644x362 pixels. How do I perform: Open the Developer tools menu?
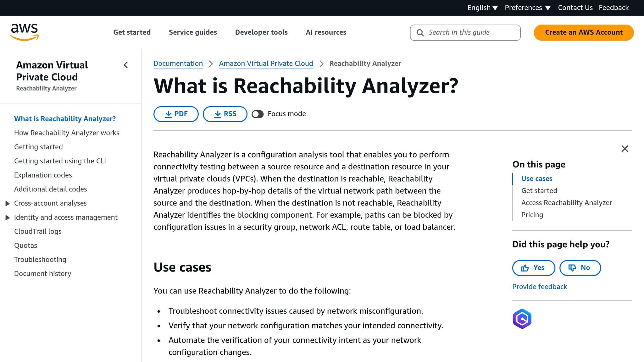[x=261, y=32]
